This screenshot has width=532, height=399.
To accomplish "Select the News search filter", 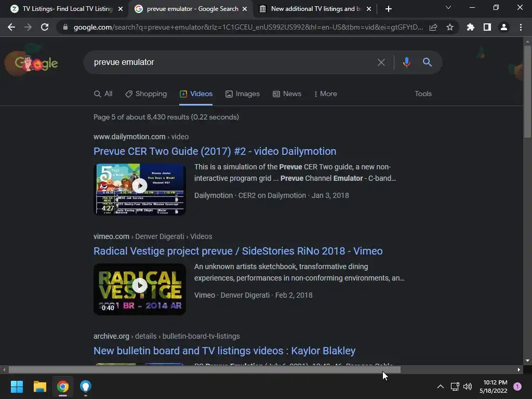I will pyautogui.click(x=287, y=94).
